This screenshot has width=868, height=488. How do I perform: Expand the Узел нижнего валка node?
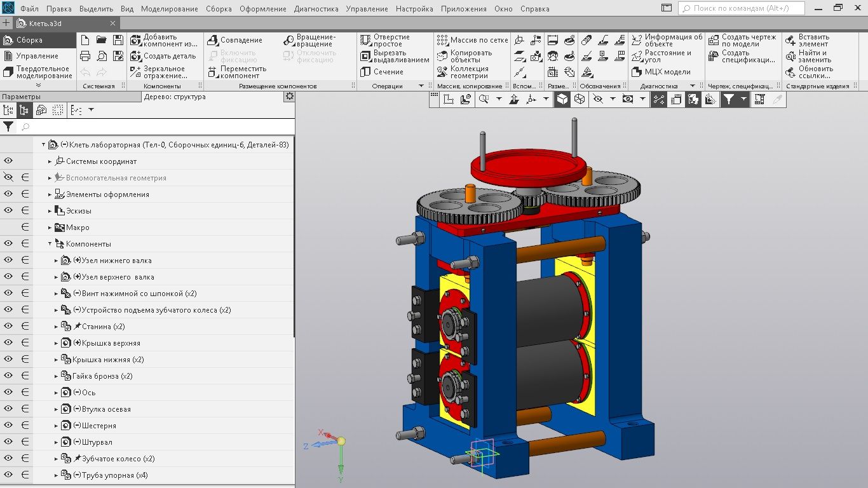click(57, 261)
